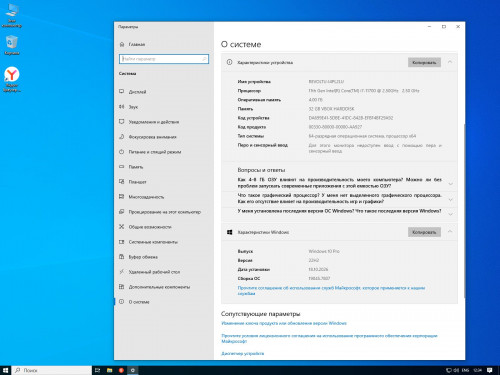Click the orange browser icon on taskbar
Image resolution: width=500 pixels, height=375 pixels.
coord(121,370)
